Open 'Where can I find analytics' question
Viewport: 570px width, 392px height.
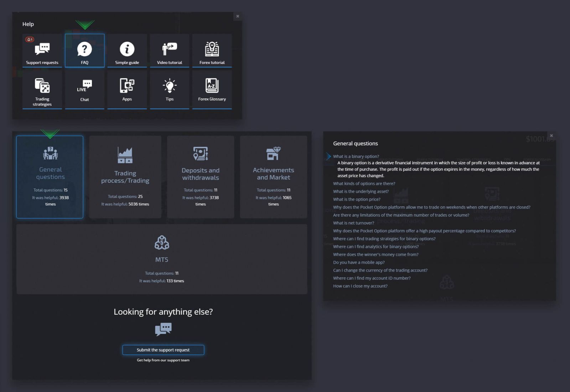pos(376,247)
